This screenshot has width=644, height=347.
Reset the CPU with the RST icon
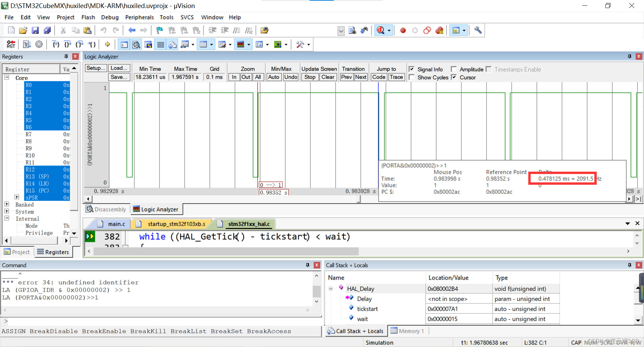click(11, 44)
